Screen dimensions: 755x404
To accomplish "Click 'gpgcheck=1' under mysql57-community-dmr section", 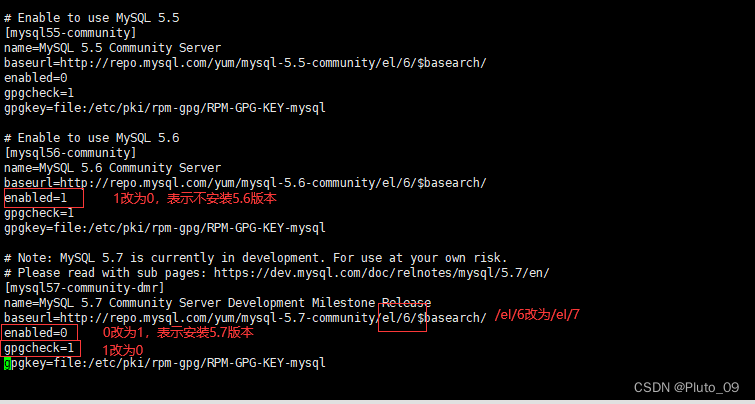I will pos(39,348).
